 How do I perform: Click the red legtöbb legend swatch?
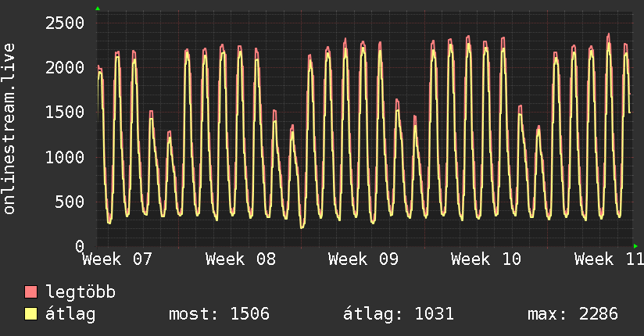(x=31, y=293)
